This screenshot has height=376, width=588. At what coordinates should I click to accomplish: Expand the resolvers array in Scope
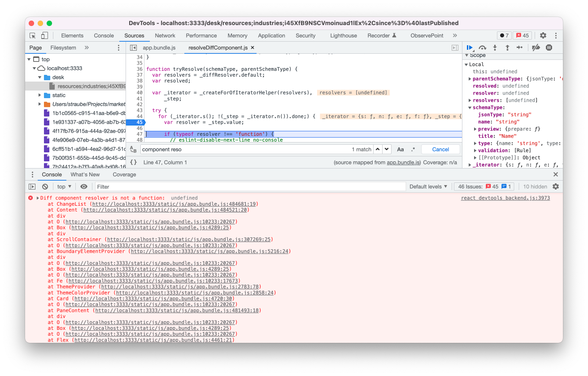[x=470, y=100]
